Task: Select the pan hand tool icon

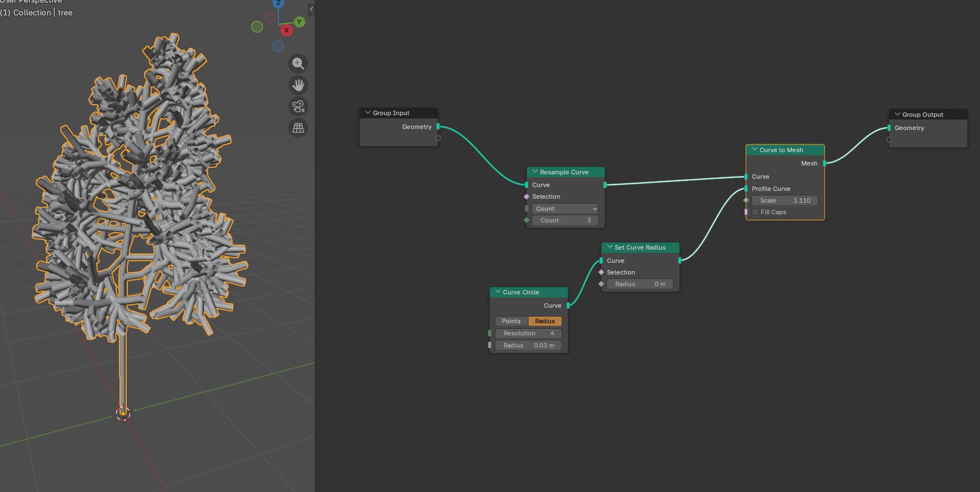Action: (x=298, y=85)
